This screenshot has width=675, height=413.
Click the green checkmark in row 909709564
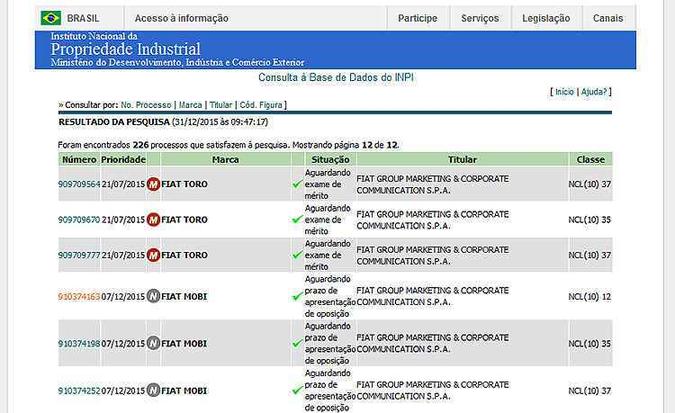click(297, 184)
